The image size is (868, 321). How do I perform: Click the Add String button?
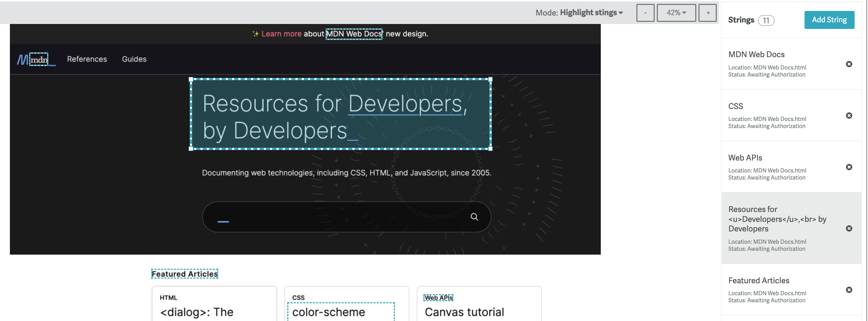click(829, 20)
